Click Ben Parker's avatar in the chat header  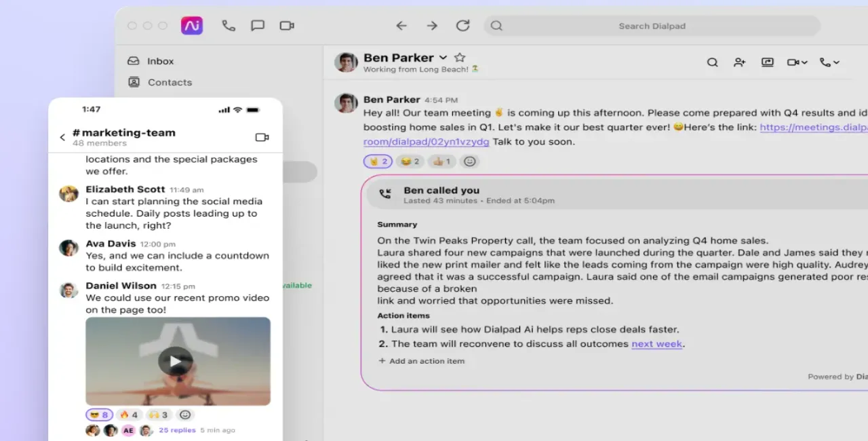(346, 62)
